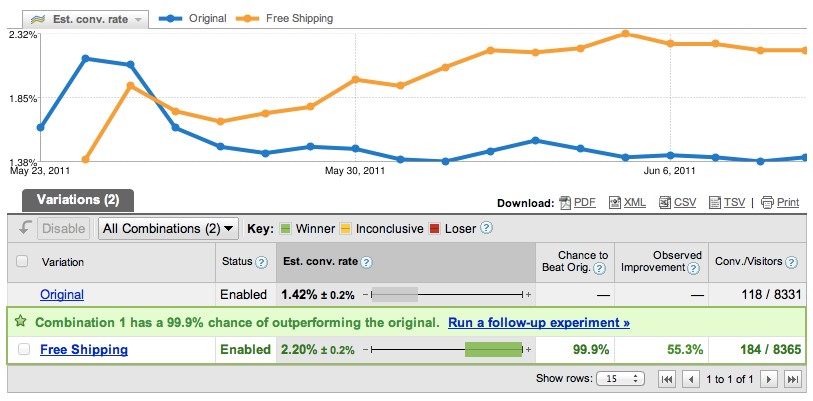
Task: Select the Variations (2) tab
Action: [78, 200]
